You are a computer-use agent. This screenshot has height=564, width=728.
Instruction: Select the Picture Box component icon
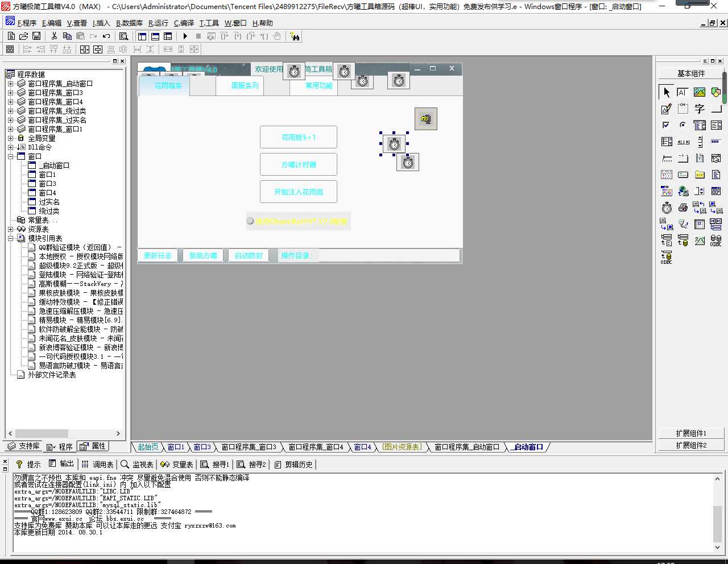(700, 92)
